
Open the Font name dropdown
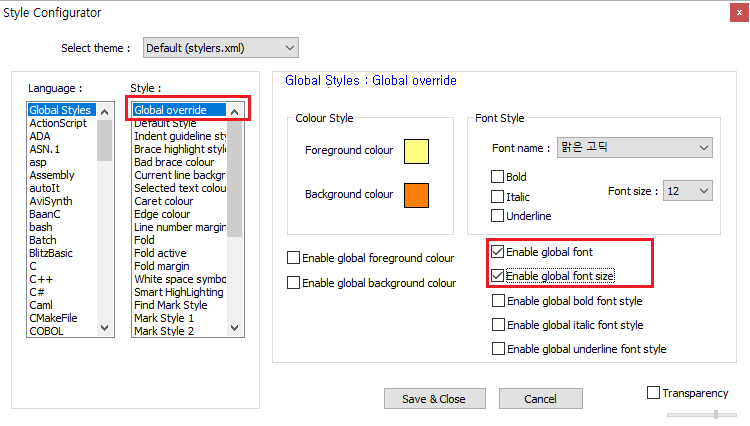(x=634, y=148)
